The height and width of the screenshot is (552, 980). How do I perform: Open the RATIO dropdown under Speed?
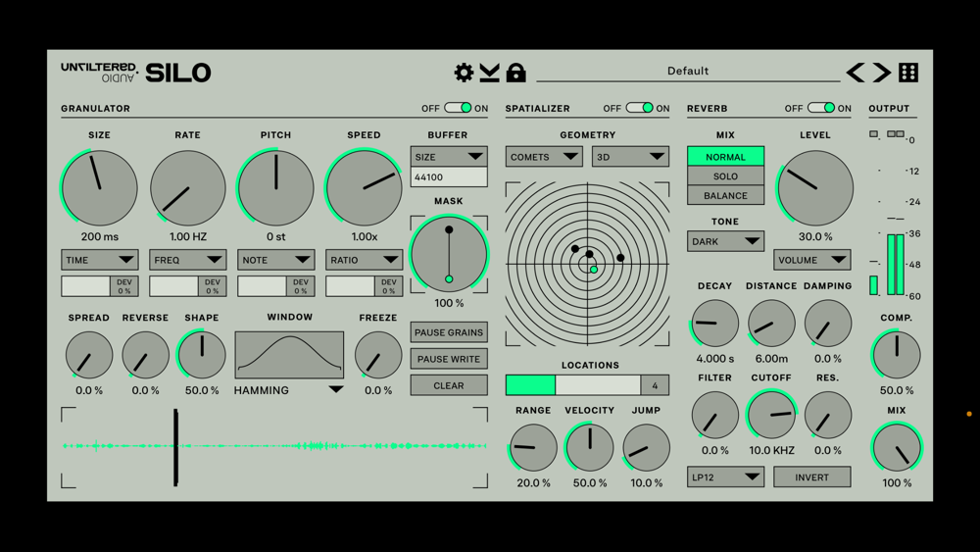pos(364,260)
